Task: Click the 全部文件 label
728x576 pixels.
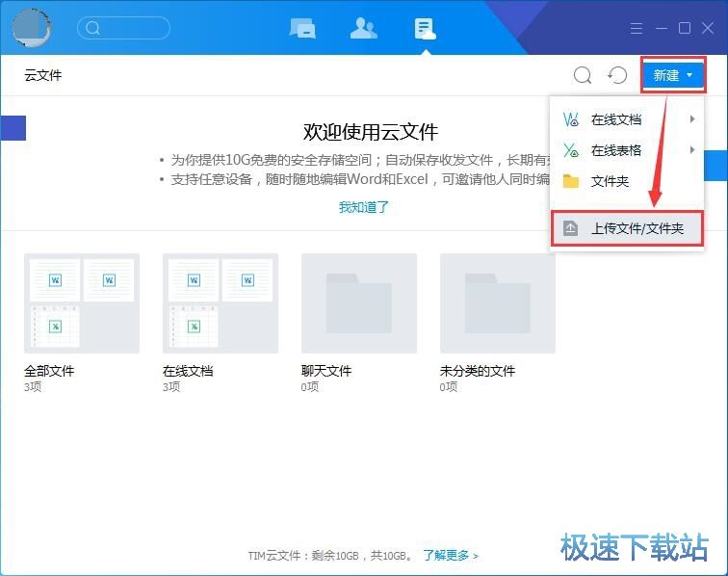Action: click(x=49, y=371)
